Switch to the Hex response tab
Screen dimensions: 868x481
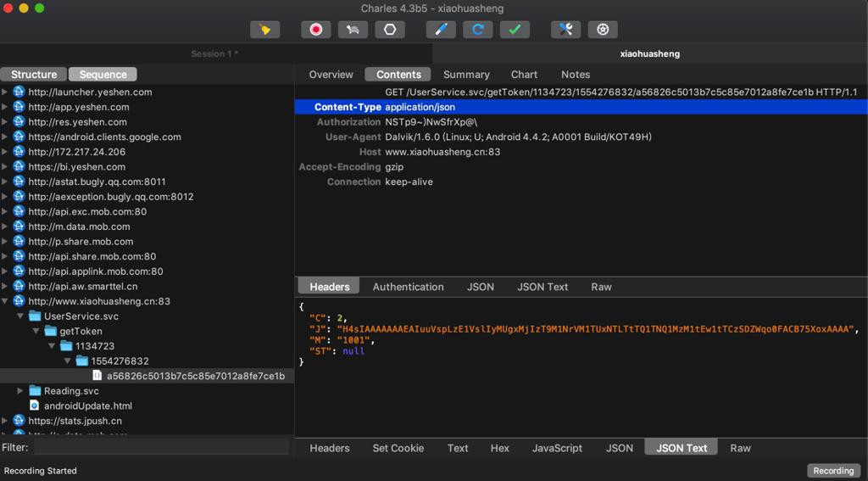[x=500, y=448]
